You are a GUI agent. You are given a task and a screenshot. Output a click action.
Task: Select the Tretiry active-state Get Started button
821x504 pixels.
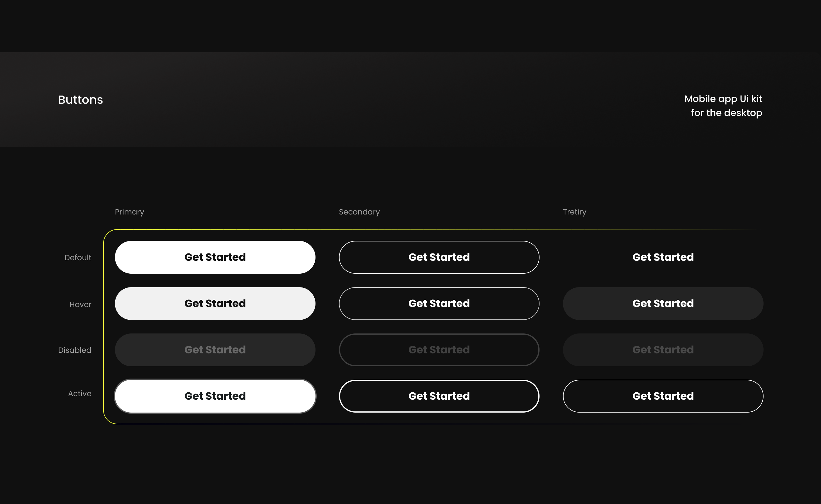click(663, 396)
